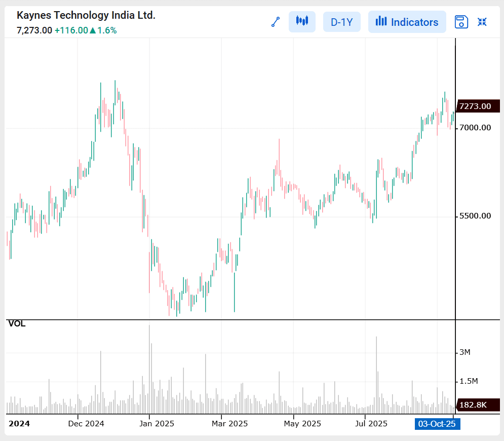The height and width of the screenshot is (441, 504).
Task: Click the May 2025 time axis label
Action: 302,424
